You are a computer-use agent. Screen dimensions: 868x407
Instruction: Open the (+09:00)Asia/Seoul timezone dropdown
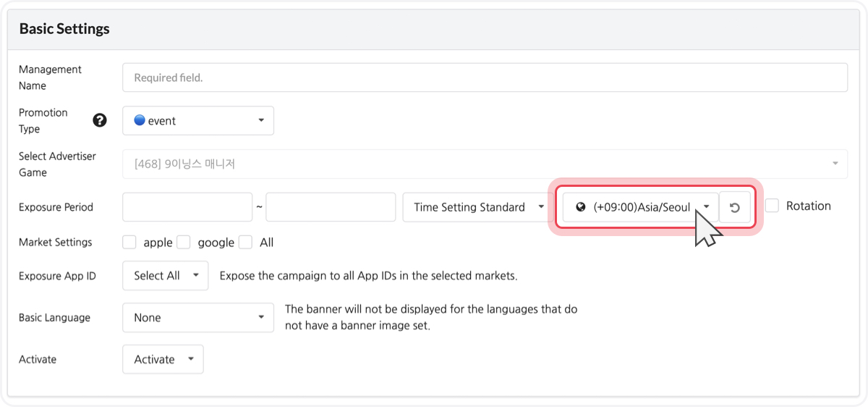pos(641,207)
